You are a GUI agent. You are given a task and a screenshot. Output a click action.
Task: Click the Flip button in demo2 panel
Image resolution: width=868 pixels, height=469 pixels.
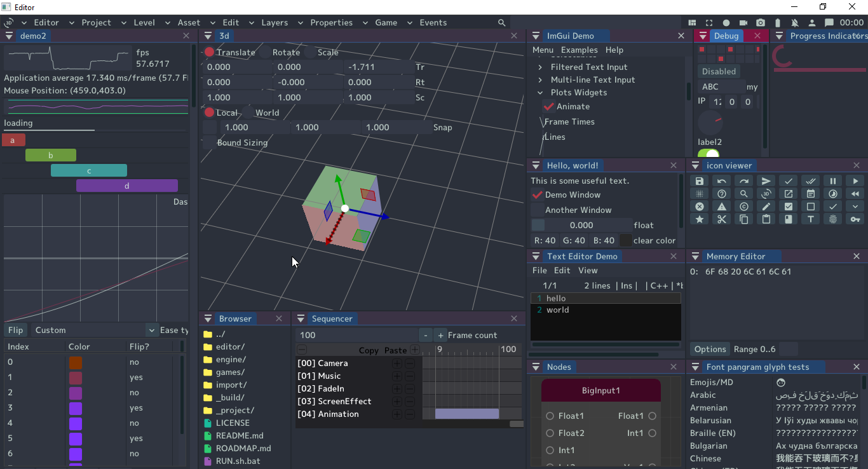[15, 330]
